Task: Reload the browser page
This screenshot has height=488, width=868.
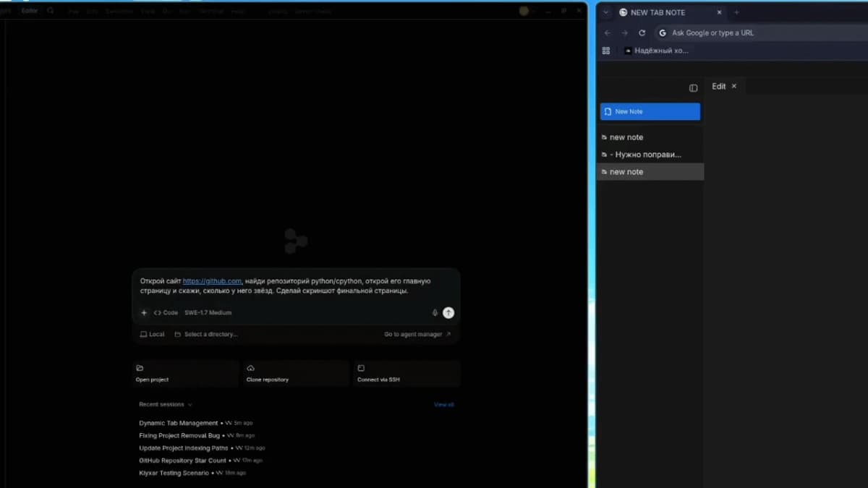Action: (642, 33)
